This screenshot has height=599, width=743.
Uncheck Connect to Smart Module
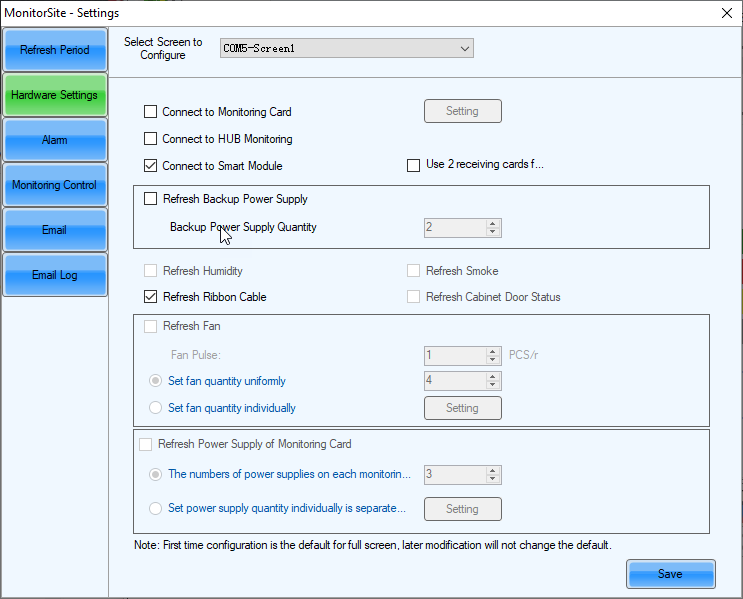coord(150,166)
